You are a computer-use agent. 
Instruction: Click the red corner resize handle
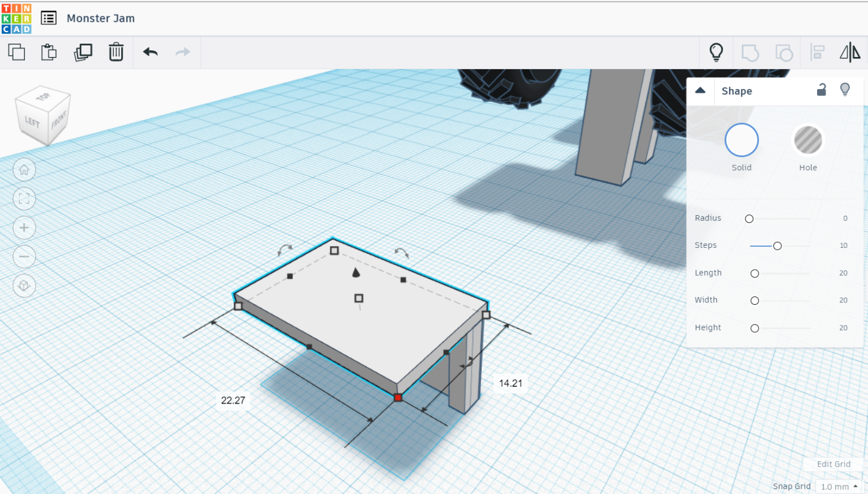398,398
